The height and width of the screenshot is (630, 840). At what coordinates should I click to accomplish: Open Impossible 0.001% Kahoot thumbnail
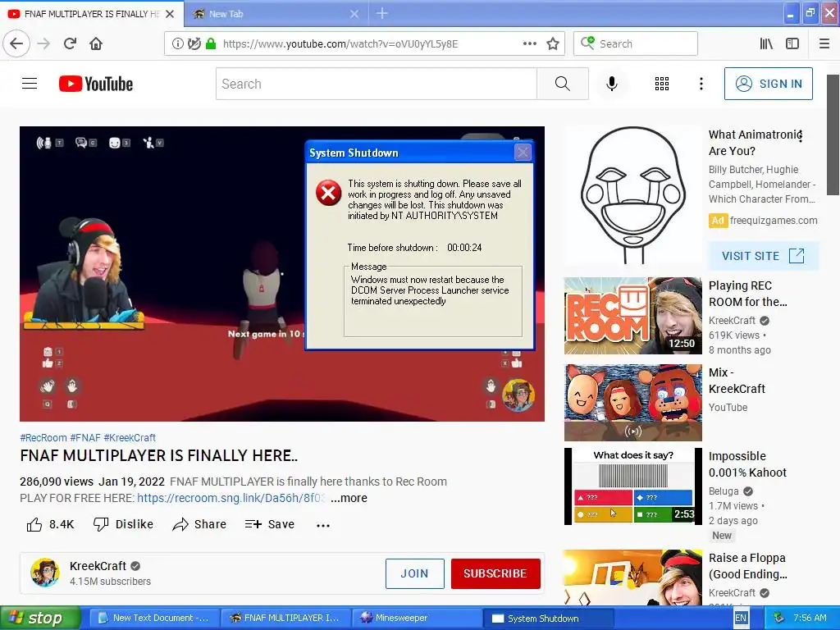(x=632, y=486)
